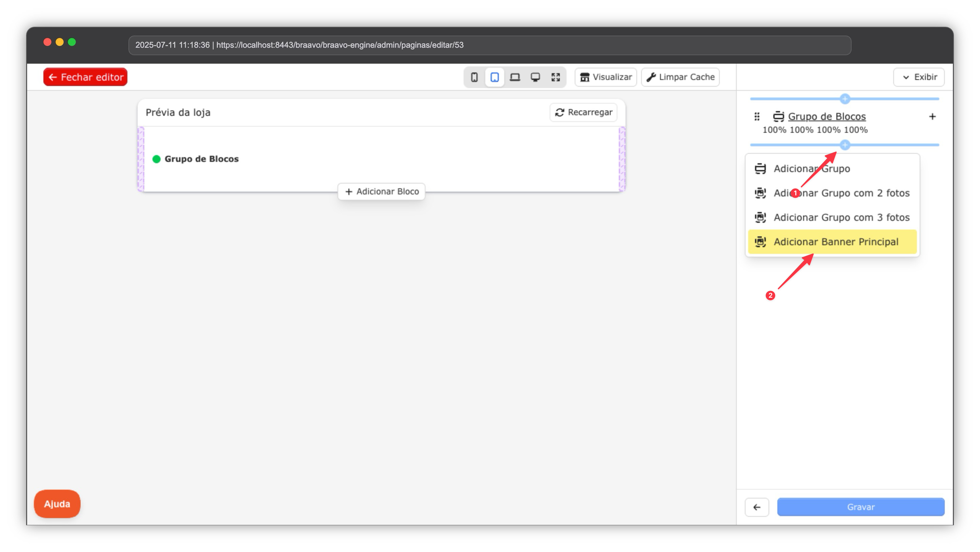Open the Grupo de Blocos link
This screenshot has width=980, height=552.
coord(826,116)
